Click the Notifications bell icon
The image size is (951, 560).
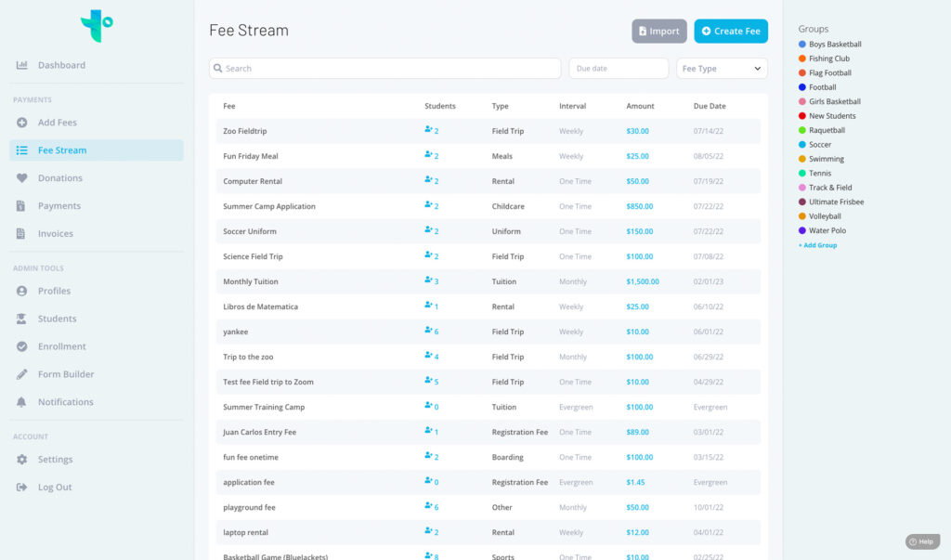(22, 402)
